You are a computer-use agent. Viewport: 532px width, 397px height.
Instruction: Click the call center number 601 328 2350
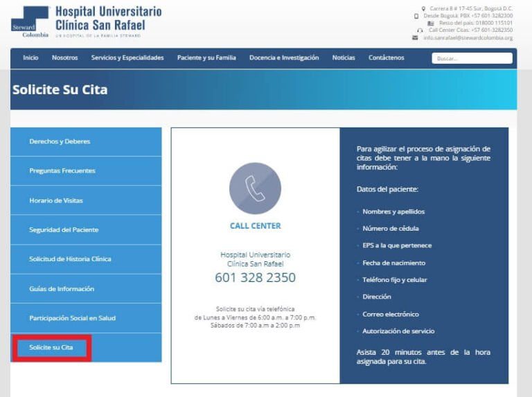click(x=255, y=278)
